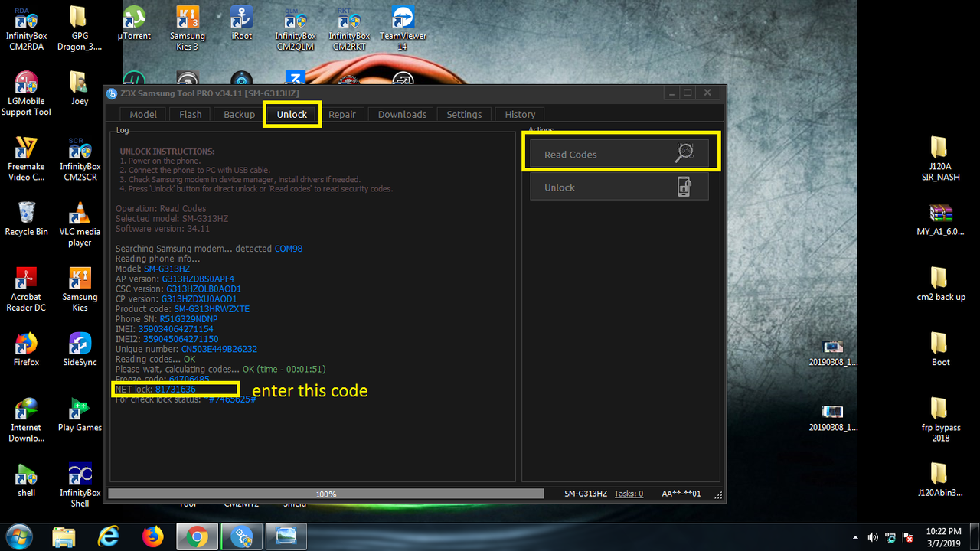Select the Boot folder on the desktop
This screenshot has height=551, width=980.
tap(940, 350)
